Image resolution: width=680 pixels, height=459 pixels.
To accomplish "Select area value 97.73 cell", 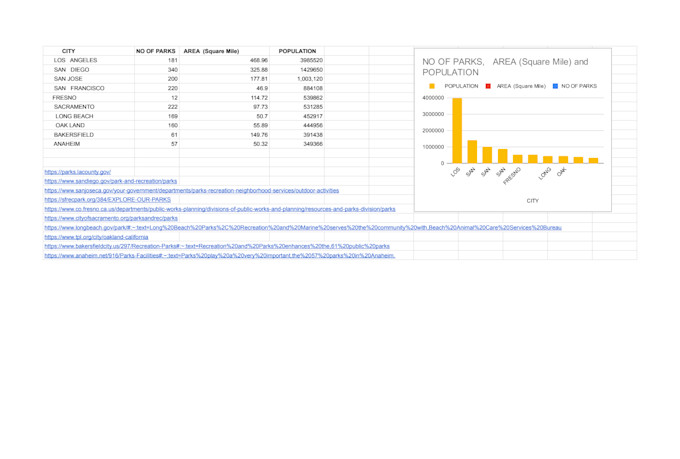I will click(x=224, y=107).
